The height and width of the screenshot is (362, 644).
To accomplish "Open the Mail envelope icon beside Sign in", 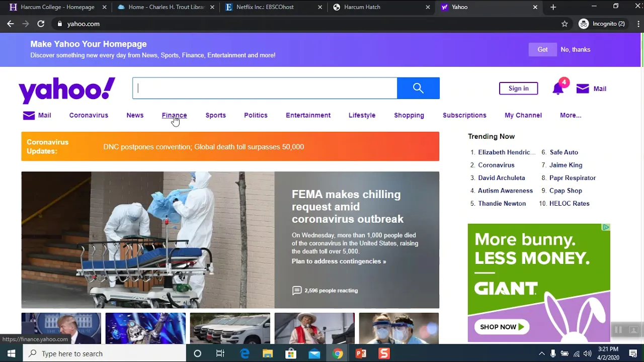I will 583,88.
